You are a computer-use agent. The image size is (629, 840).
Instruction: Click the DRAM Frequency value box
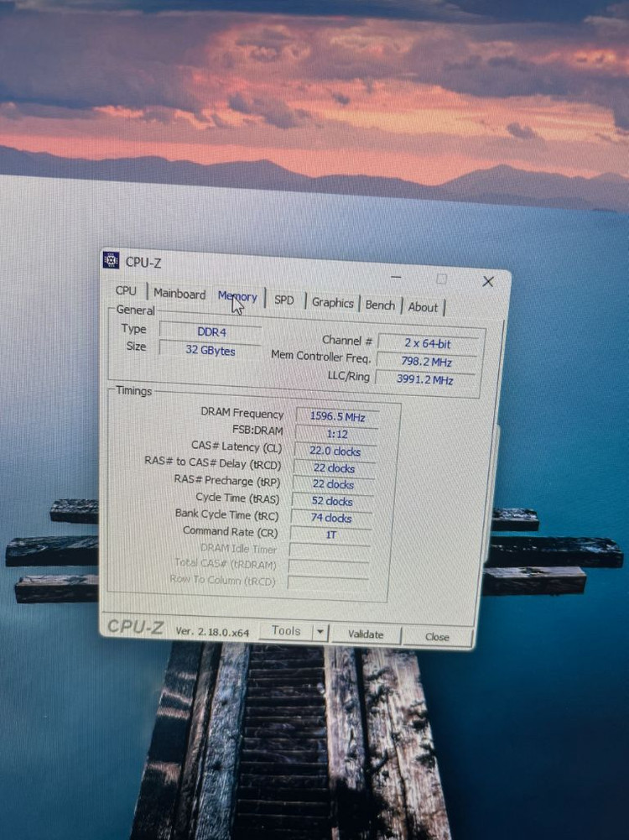[336, 415]
